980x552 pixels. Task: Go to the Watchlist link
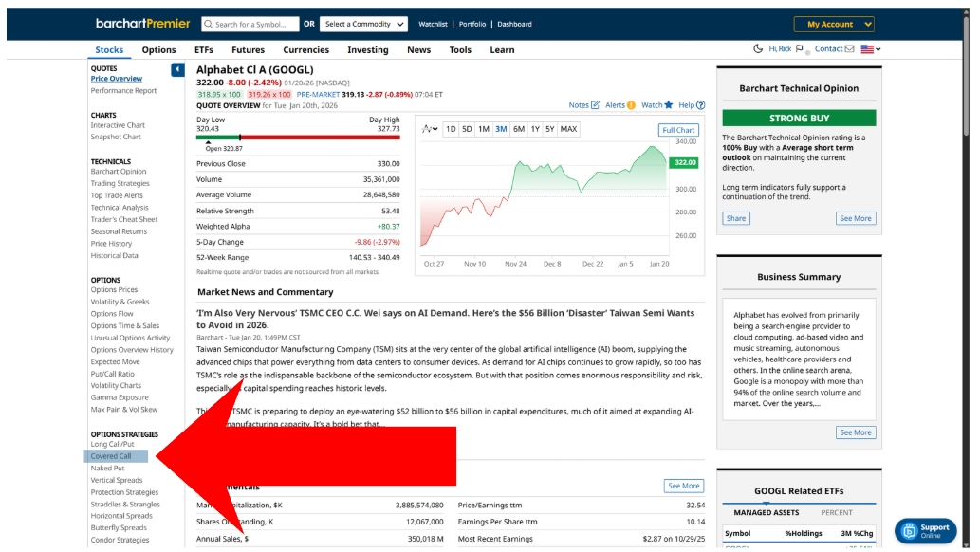pyautogui.click(x=434, y=25)
